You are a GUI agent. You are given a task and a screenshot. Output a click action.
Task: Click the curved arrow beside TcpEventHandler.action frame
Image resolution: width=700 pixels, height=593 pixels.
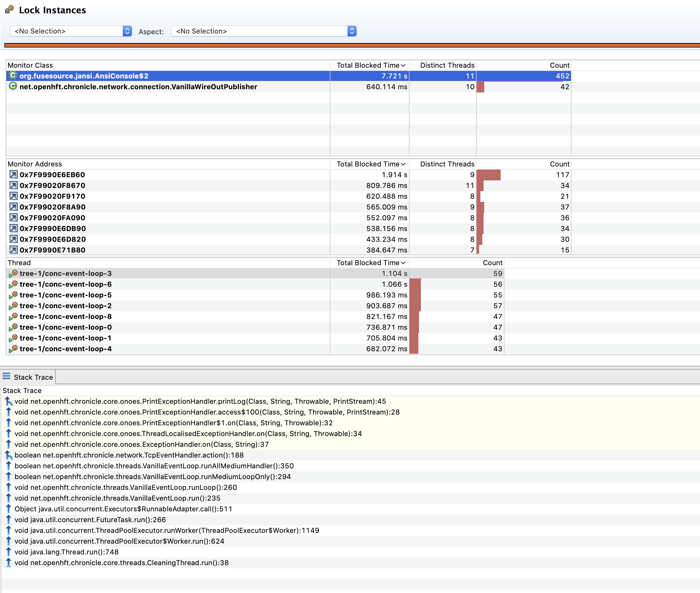coord(9,455)
